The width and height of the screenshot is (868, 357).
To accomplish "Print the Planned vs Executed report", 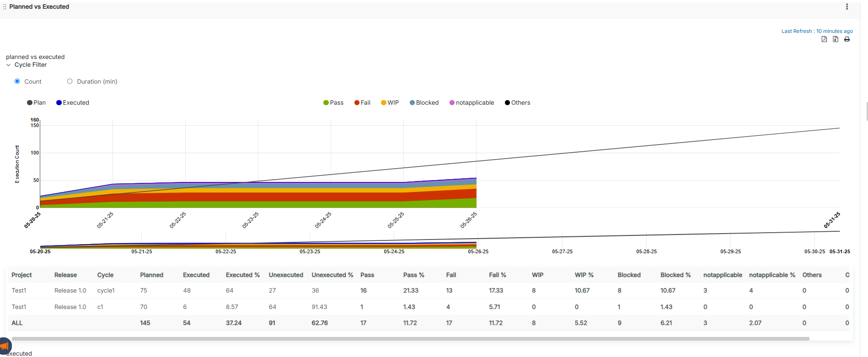I will coord(847,39).
